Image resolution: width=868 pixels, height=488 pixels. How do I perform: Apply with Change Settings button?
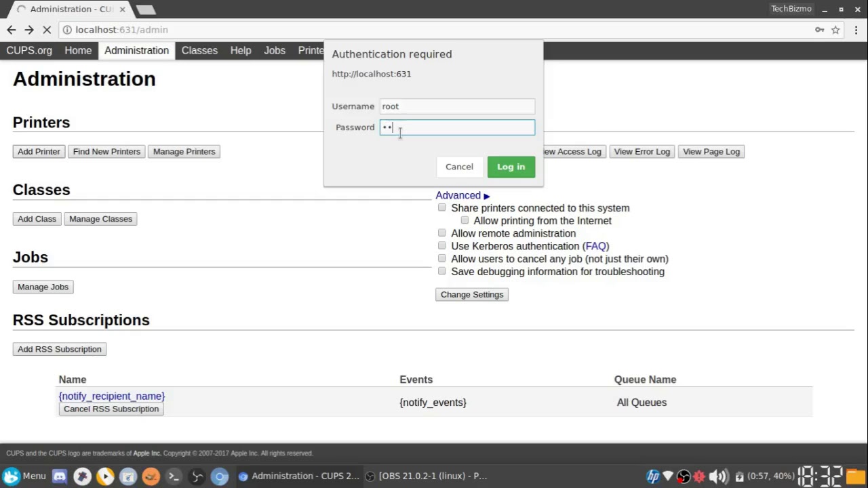tap(472, 295)
